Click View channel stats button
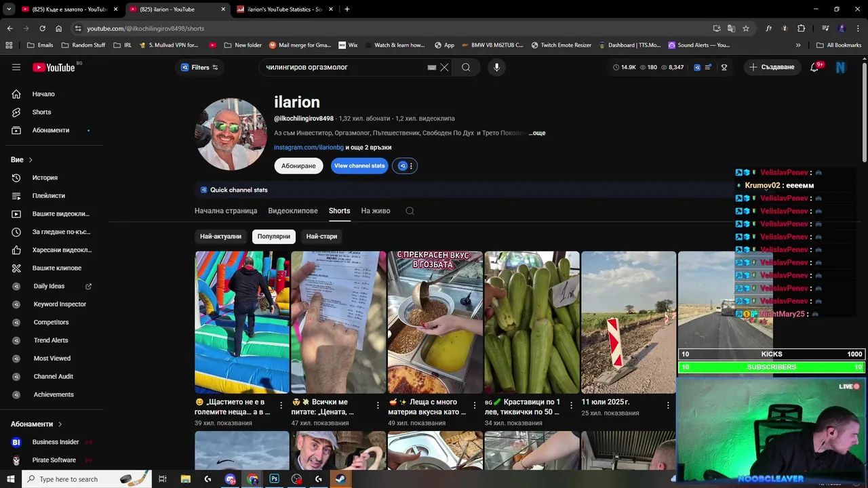868x488 pixels. click(x=359, y=166)
